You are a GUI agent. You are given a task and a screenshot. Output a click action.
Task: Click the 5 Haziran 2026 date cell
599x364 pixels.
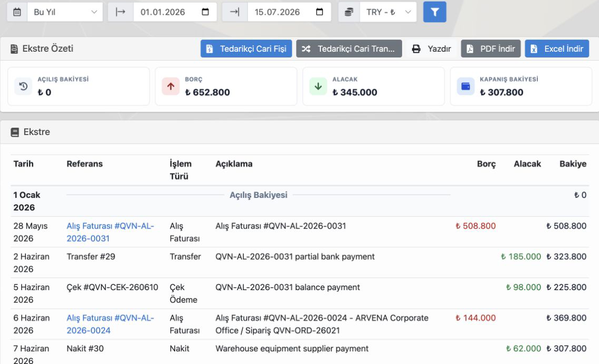click(31, 293)
